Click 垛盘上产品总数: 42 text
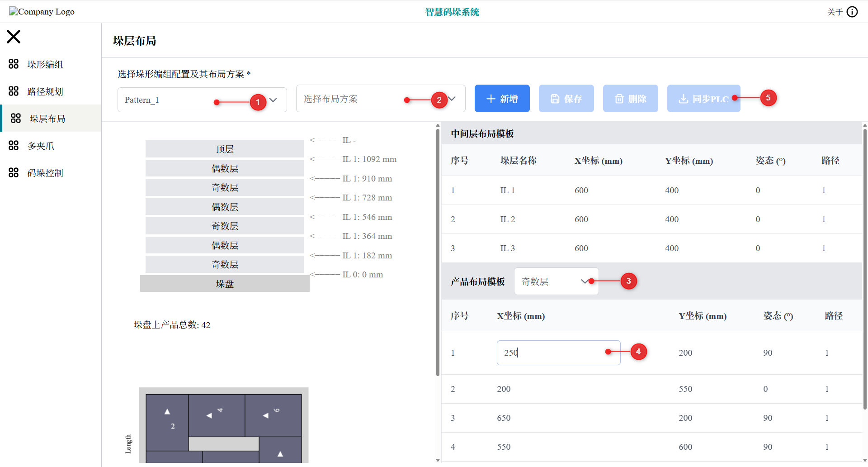The width and height of the screenshot is (868, 467). [172, 325]
